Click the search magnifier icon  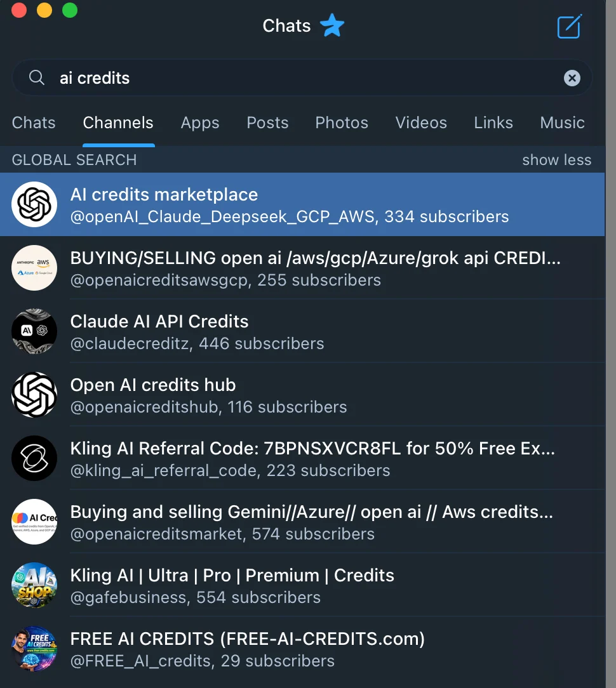(x=37, y=77)
